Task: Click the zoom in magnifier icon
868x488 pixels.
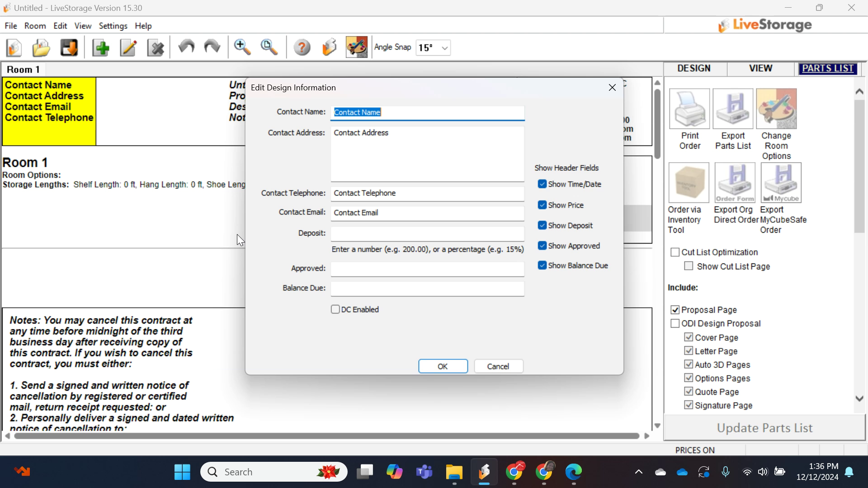Action: [x=242, y=47]
